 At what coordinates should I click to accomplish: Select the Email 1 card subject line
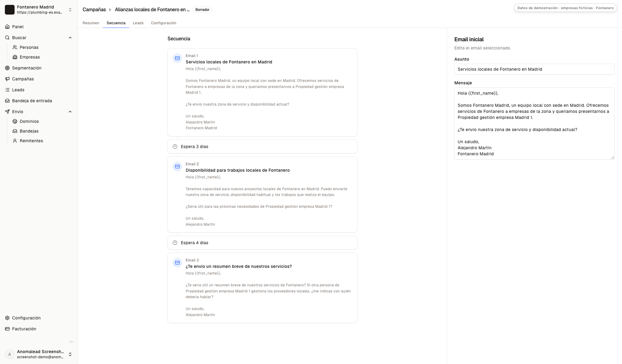(229, 62)
